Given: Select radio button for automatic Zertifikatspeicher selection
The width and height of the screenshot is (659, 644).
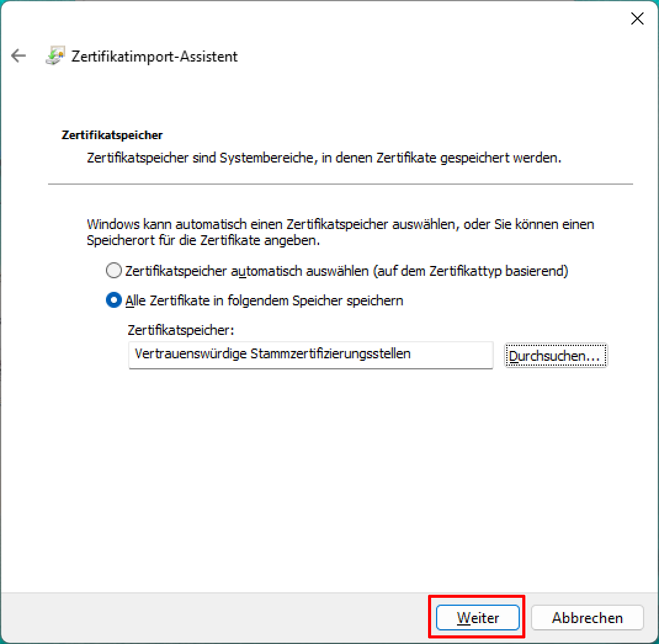Looking at the screenshot, I should [113, 270].
